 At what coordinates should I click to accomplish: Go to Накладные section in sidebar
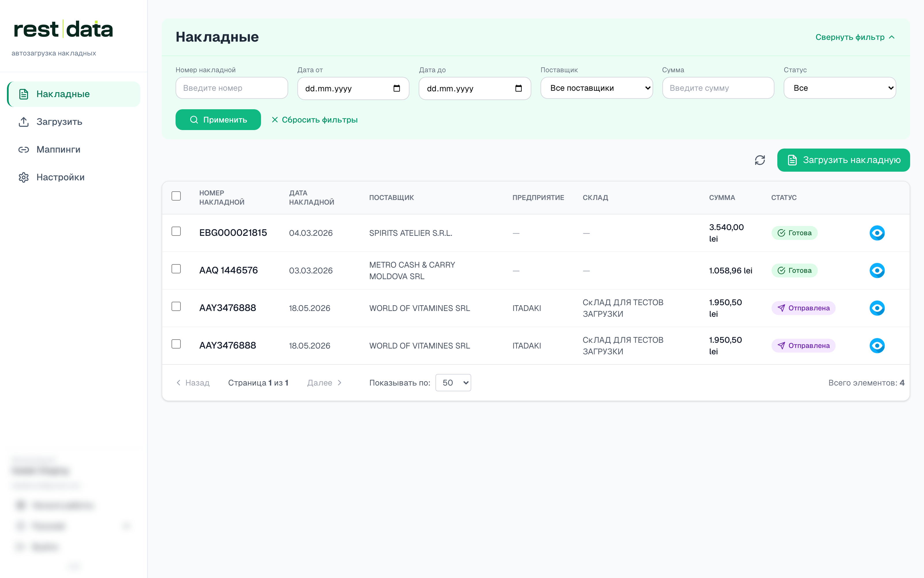coord(74,94)
